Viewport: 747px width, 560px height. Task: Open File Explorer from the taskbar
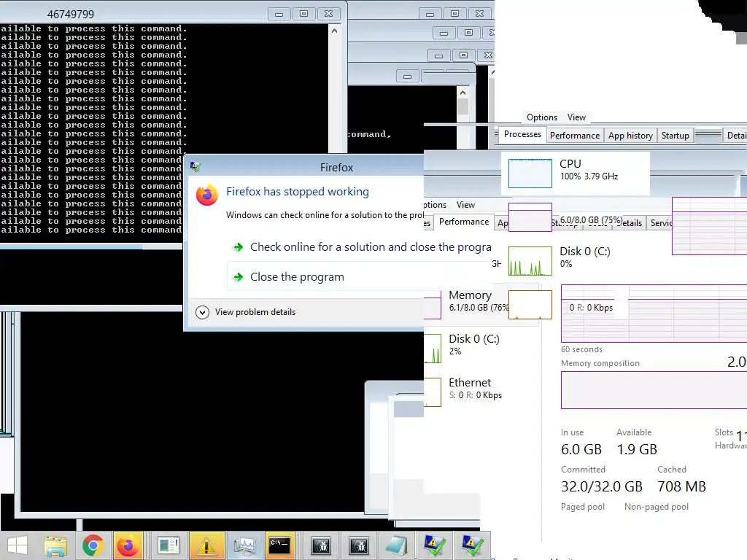coord(55,545)
